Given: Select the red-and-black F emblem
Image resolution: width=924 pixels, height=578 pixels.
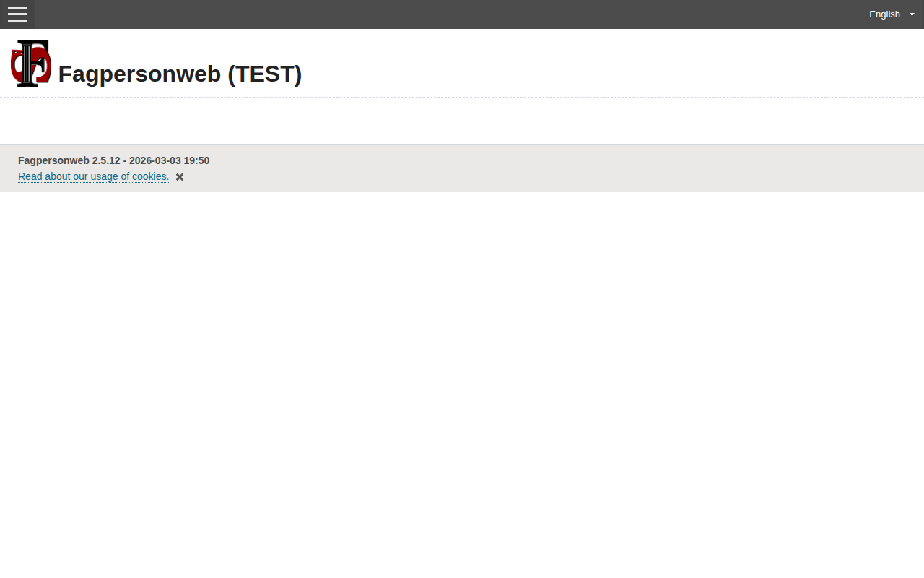Looking at the screenshot, I should [x=30, y=63].
